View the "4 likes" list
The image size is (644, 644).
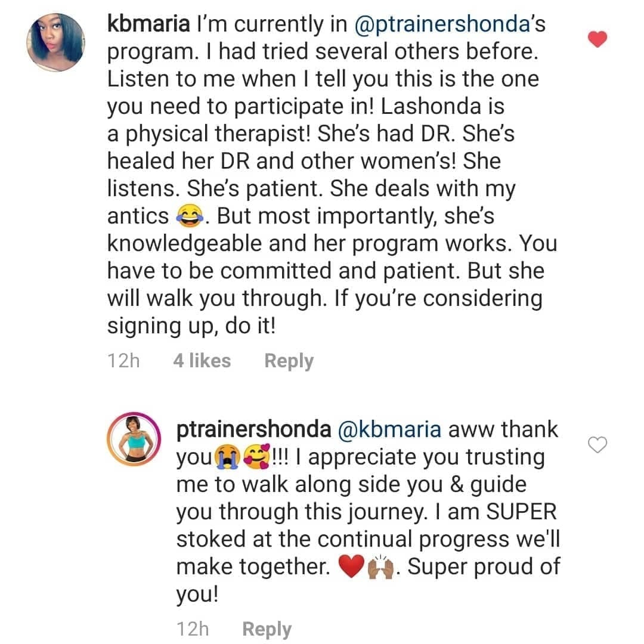(202, 360)
